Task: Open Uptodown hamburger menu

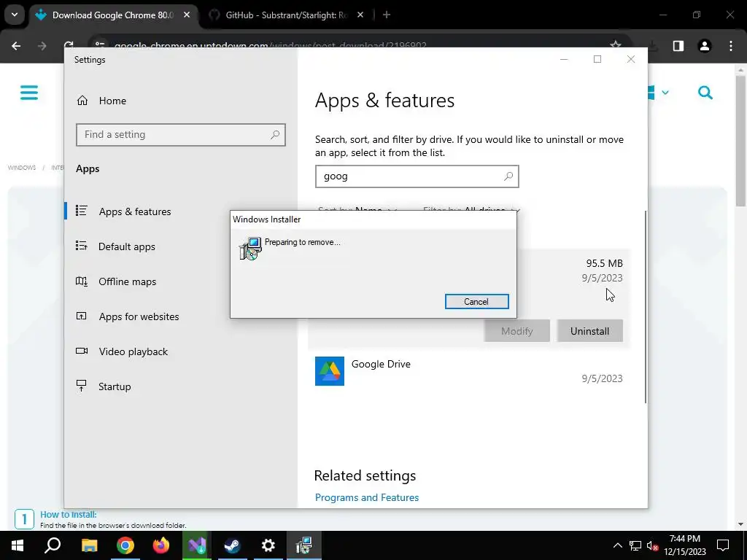Action: click(29, 93)
